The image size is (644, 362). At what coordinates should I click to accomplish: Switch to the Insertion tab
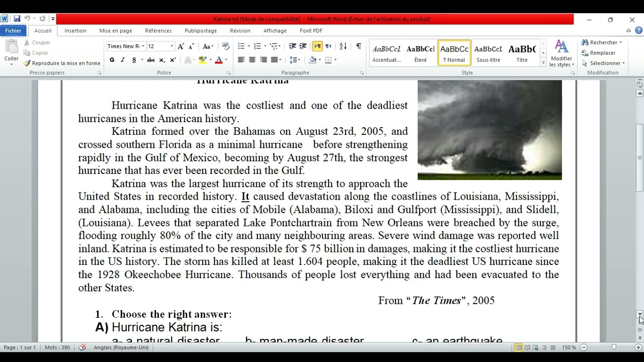pyautogui.click(x=75, y=31)
